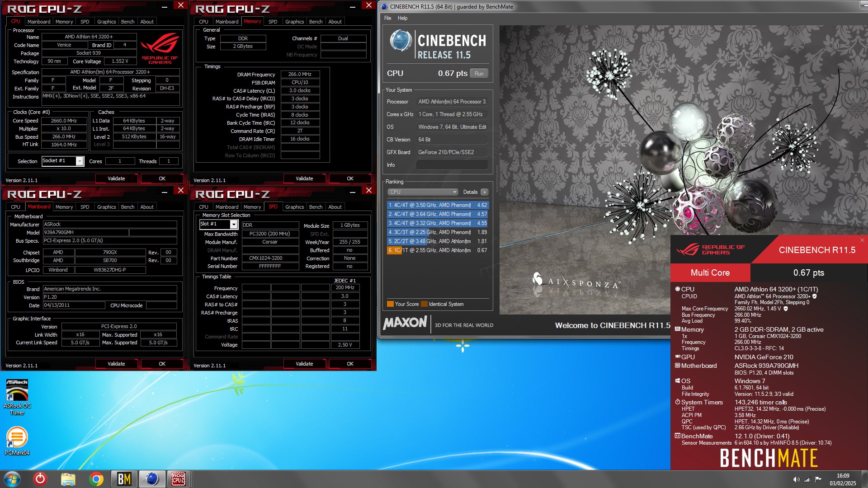Click the BenchMate section icon in overlay
The width and height of the screenshot is (868, 488).
pyautogui.click(x=678, y=436)
